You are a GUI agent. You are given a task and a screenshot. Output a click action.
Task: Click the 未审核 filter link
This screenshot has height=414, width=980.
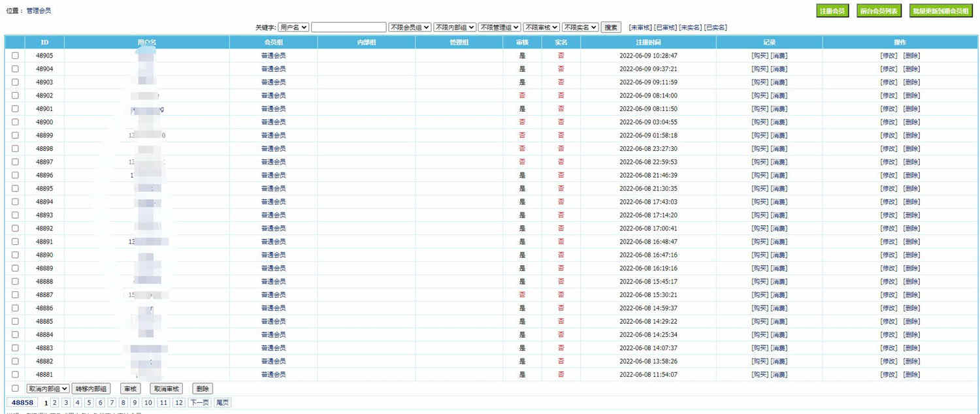click(640, 27)
